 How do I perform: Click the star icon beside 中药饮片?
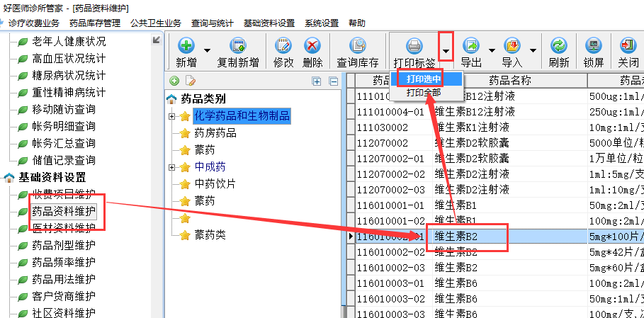(185, 184)
